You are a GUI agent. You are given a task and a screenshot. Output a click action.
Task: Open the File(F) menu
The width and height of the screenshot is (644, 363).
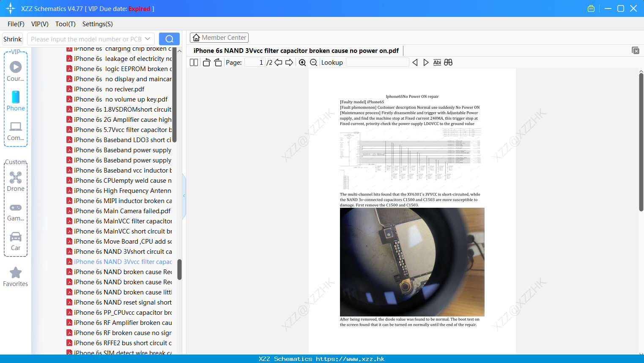16,24
